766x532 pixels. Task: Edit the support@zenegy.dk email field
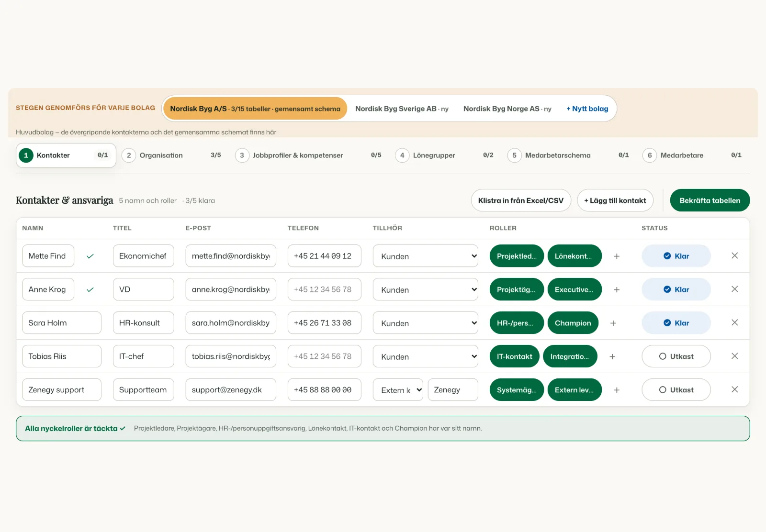(231, 390)
